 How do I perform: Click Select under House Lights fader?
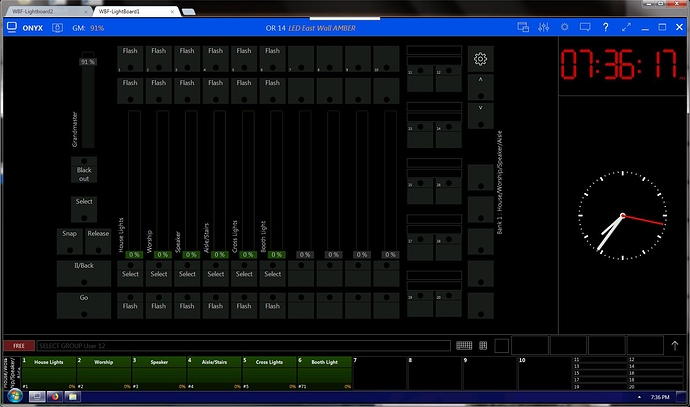click(130, 273)
